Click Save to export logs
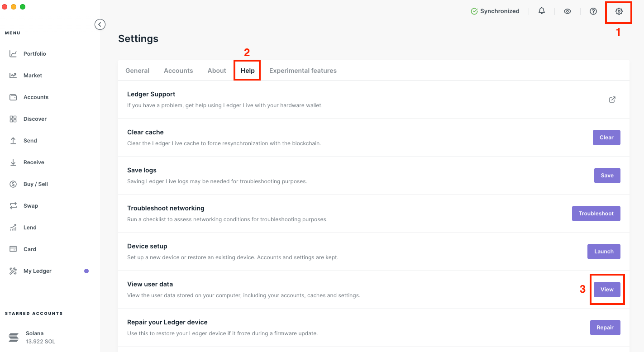Viewport: 644px width, 352px height. click(x=607, y=176)
